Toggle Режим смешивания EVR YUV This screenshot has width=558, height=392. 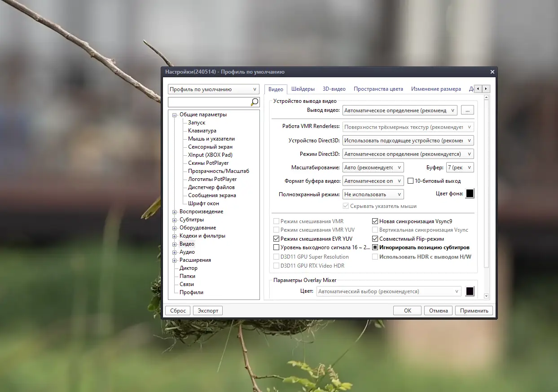[x=276, y=239]
